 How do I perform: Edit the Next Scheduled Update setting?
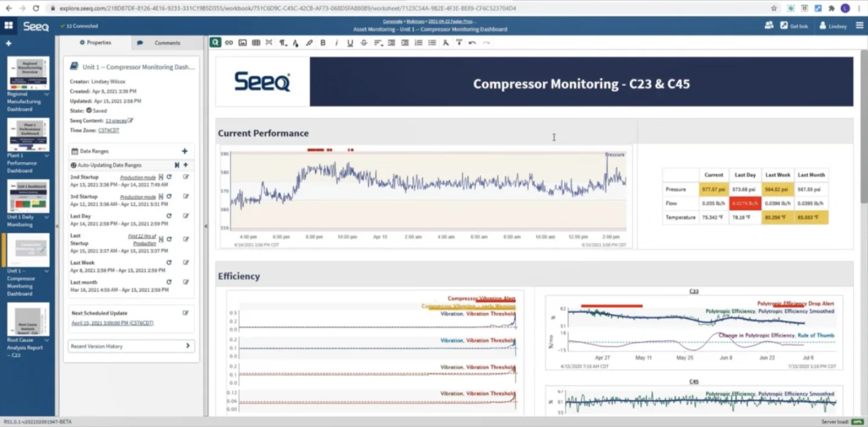tap(186, 313)
